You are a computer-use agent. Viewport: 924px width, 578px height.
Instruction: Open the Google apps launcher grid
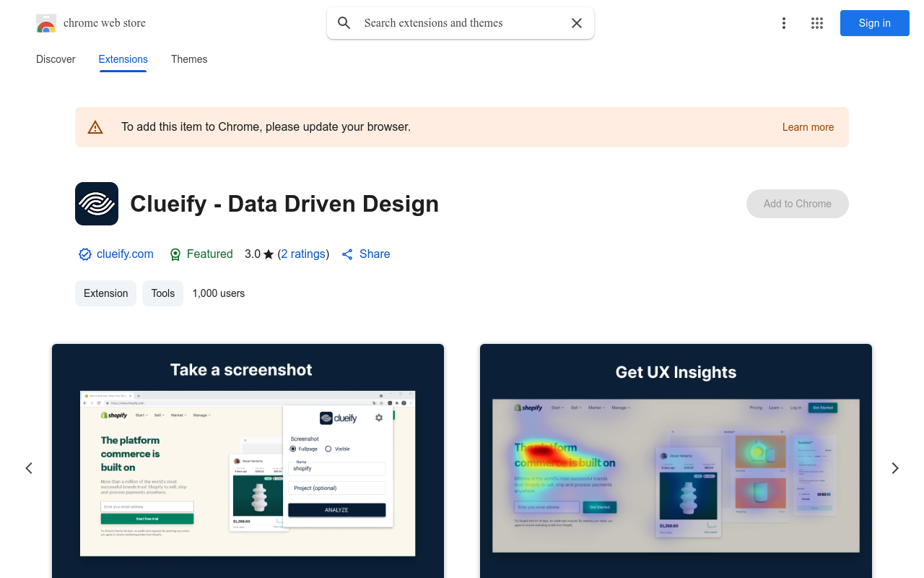pyautogui.click(x=816, y=22)
